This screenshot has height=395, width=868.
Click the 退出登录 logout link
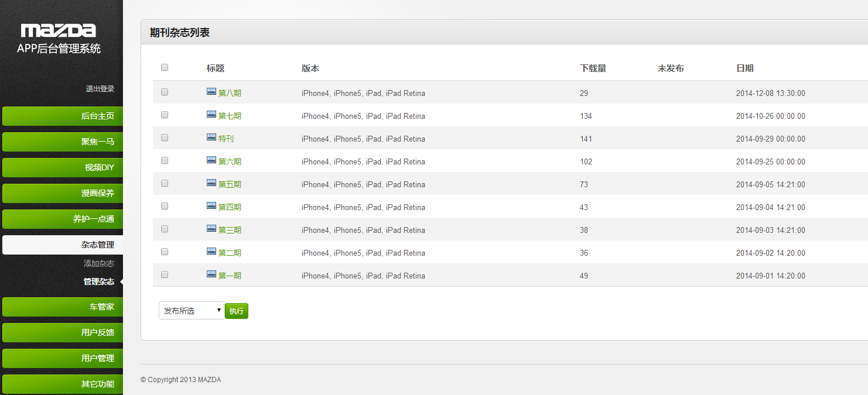point(100,89)
